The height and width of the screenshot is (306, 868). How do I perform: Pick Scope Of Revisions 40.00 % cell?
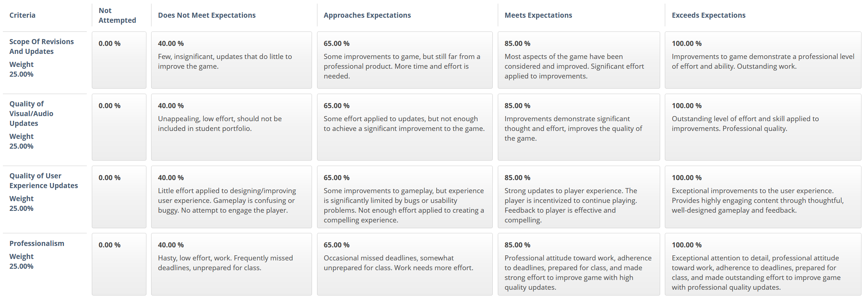pos(231,60)
